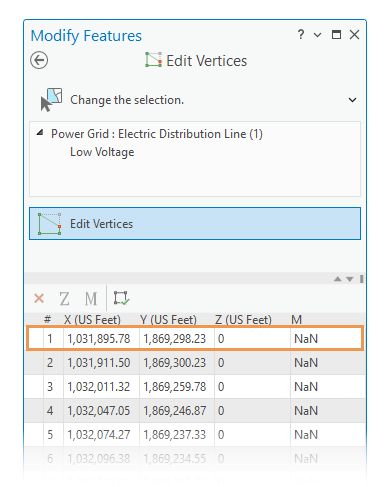Activate the Edit Vertices tool button
The height and width of the screenshot is (487, 386).
(195, 223)
